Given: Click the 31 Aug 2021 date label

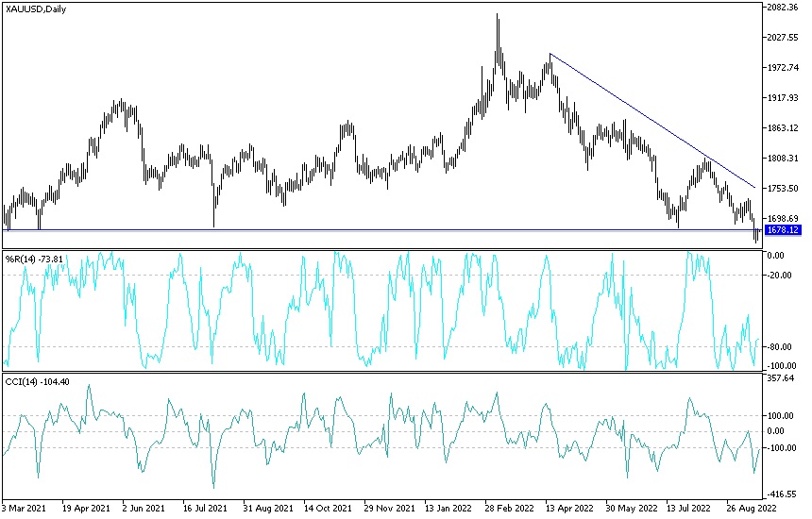Looking at the screenshot, I should pyautogui.click(x=268, y=508).
